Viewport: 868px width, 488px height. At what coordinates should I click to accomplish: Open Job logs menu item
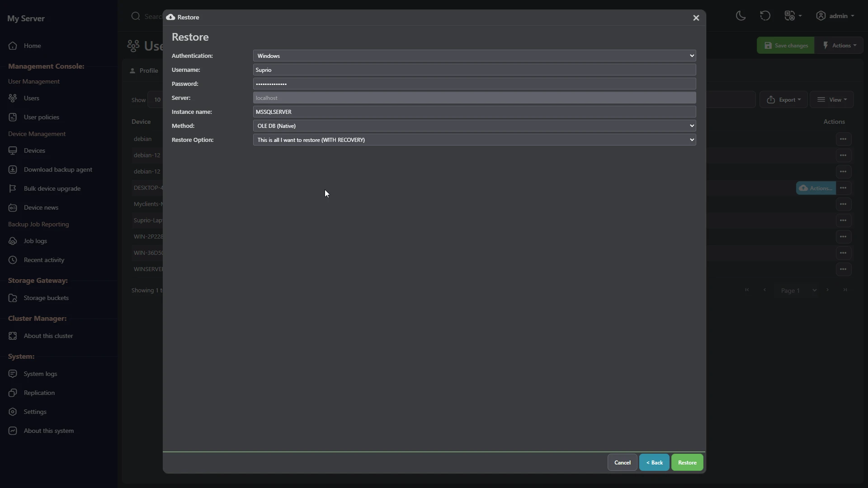point(35,241)
